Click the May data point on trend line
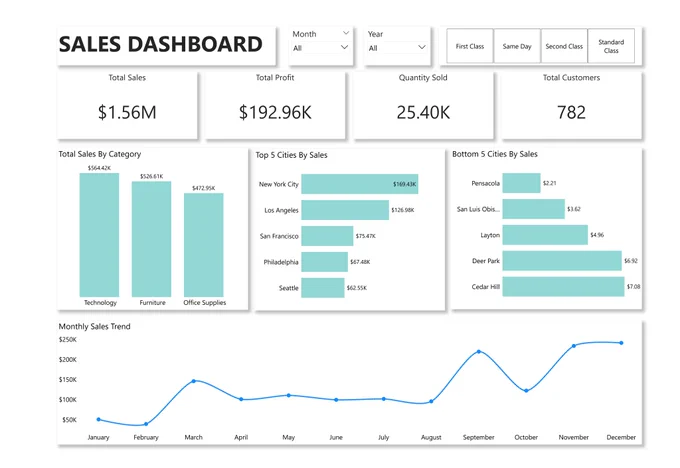Screen dimensions: 680x468 pos(289,395)
